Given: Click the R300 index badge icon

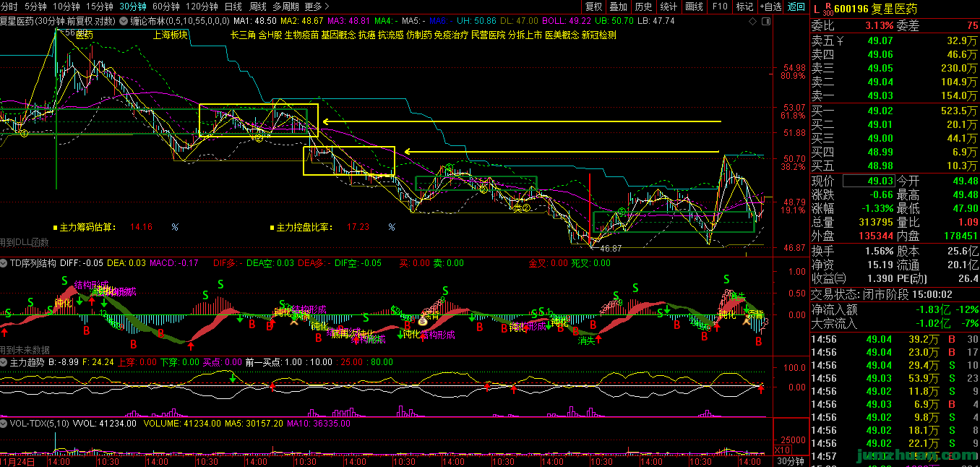Looking at the screenshot, I should click(x=827, y=9).
